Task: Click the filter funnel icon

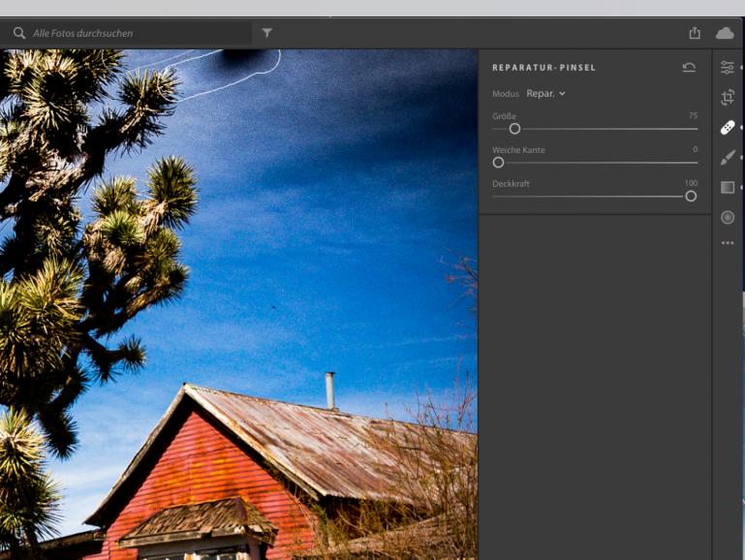Action: pyautogui.click(x=266, y=33)
